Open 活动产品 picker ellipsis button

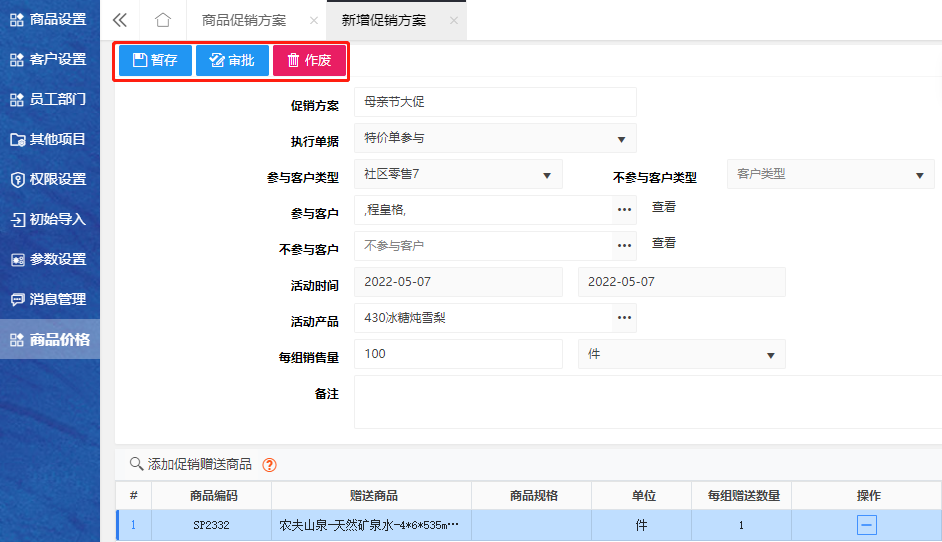tap(625, 318)
